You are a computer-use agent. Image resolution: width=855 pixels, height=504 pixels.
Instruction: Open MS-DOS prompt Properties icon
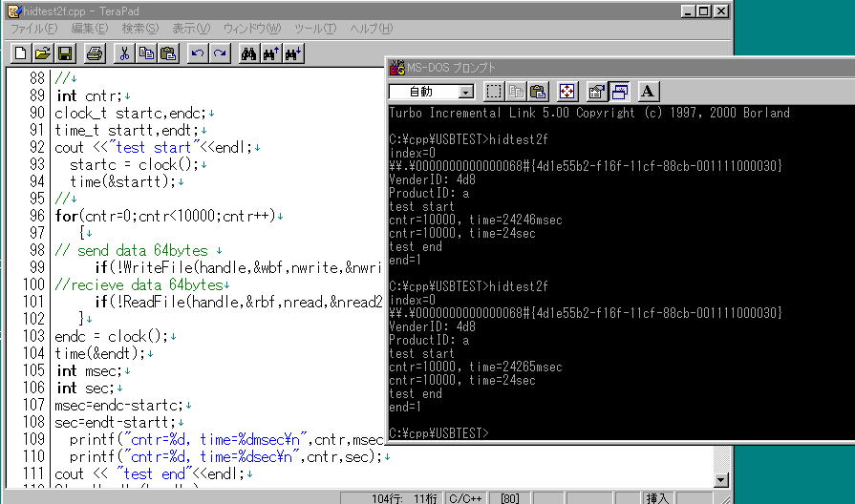click(x=596, y=92)
